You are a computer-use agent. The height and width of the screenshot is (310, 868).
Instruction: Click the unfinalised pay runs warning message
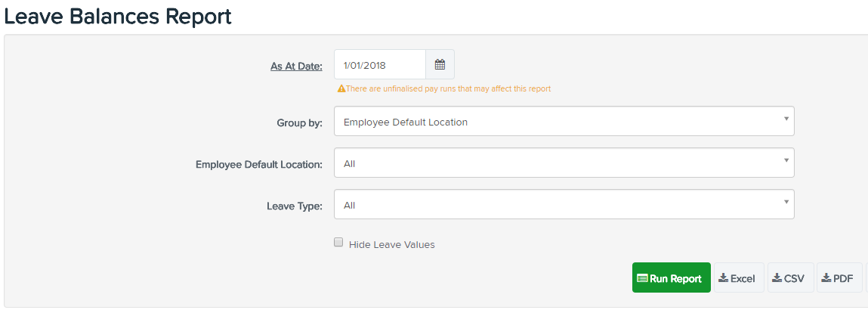[449, 88]
